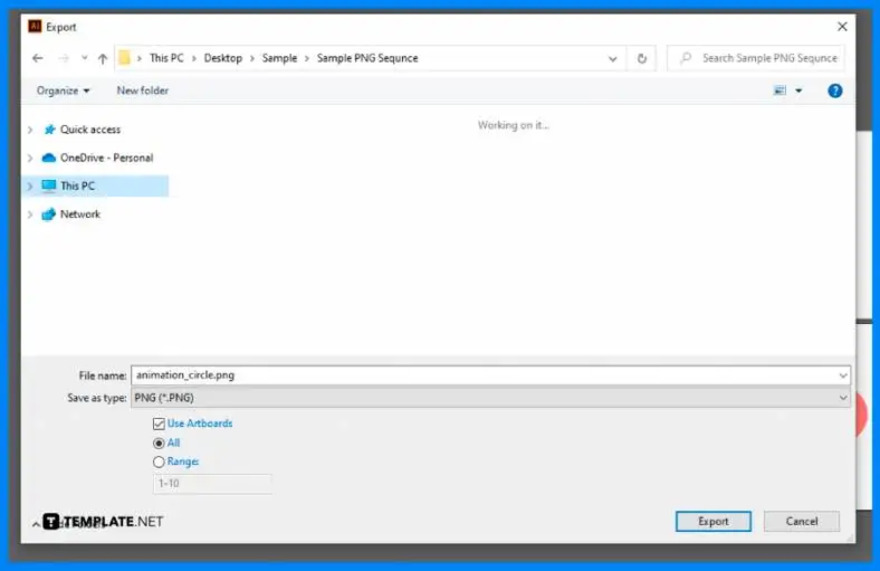Go up one folder level
Image resolution: width=880 pixels, height=571 pixels.
pyautogui.click(x=102, y=58)
